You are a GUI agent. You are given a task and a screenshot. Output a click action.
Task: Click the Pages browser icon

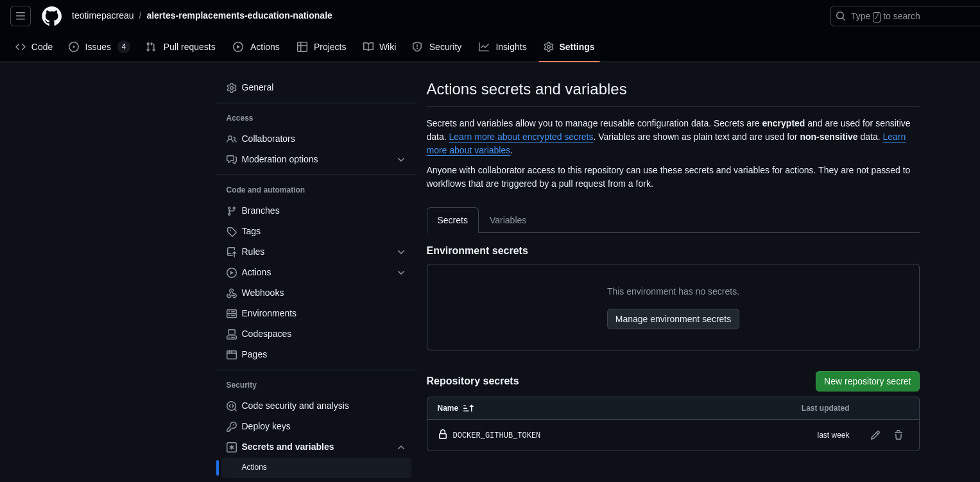(232, 355)
